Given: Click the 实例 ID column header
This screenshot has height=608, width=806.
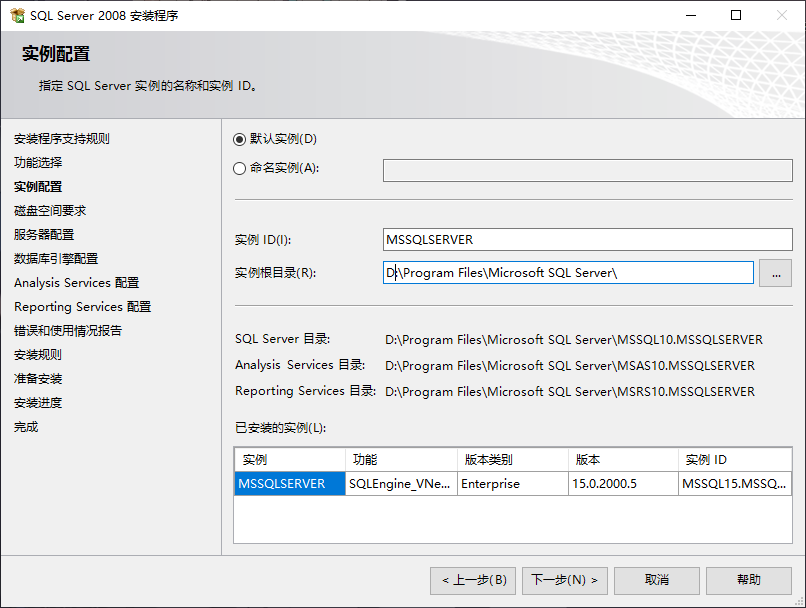Looking at the screenshot, I should point(735,459).
